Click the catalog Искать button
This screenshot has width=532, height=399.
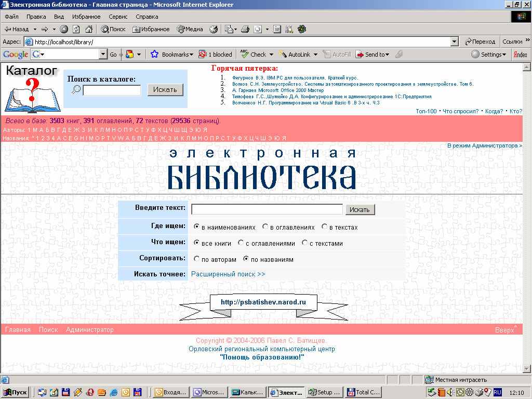(x=165, y=89)
